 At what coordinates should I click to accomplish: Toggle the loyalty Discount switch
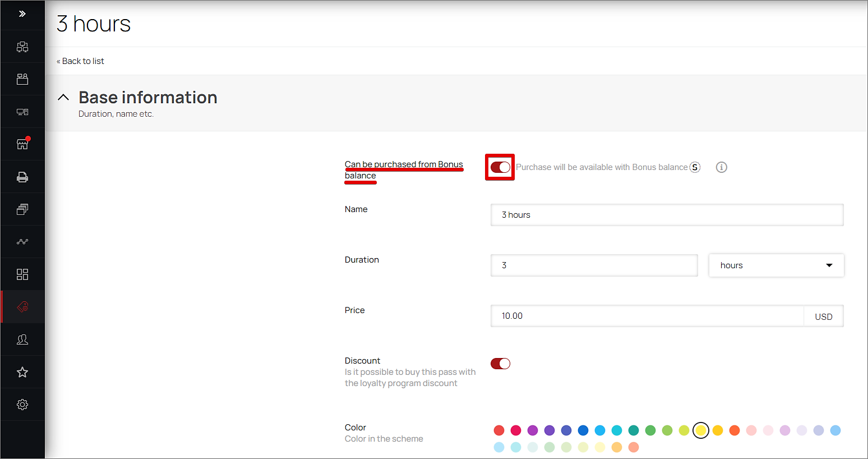click(500, 364)
